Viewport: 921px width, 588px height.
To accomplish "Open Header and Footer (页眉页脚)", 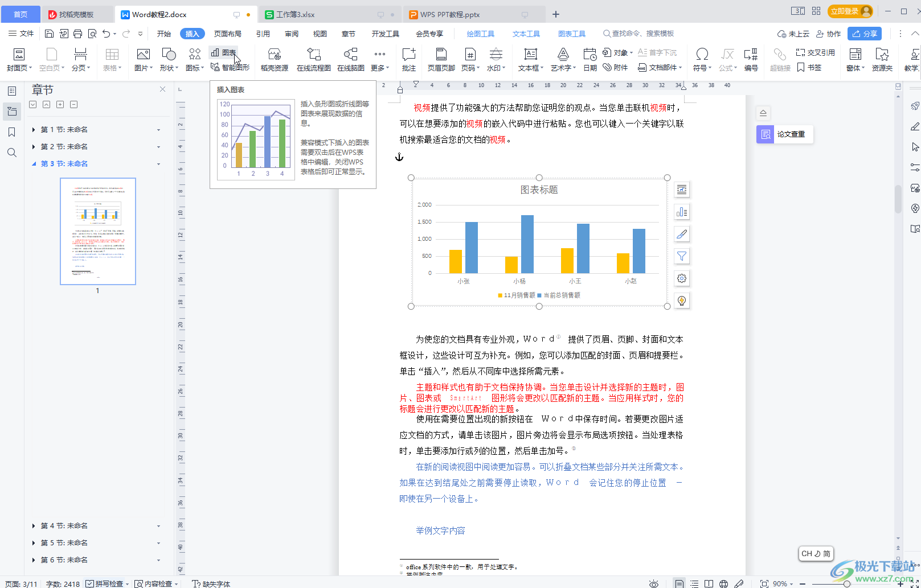I will [441, 60].
